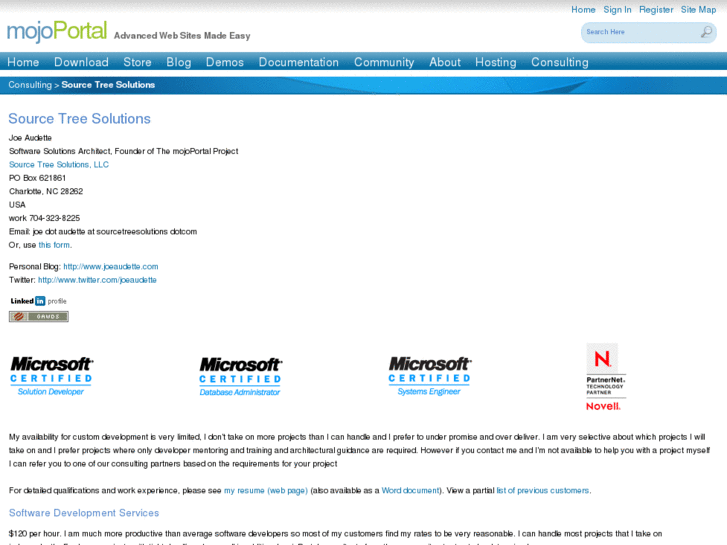The height and width of the screenshot is (545, 727).
Task: Open the joeaudette.com personal blog link
Action: pos(111,267)
